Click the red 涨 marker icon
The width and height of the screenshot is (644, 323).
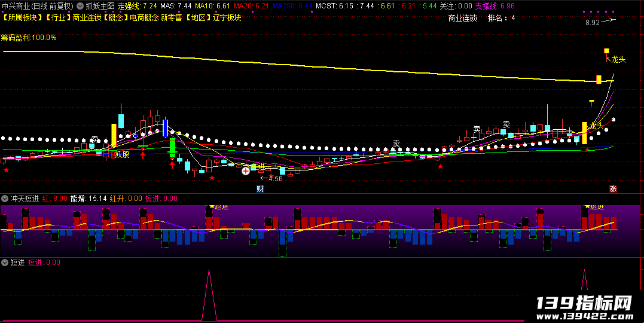[613, 188]
